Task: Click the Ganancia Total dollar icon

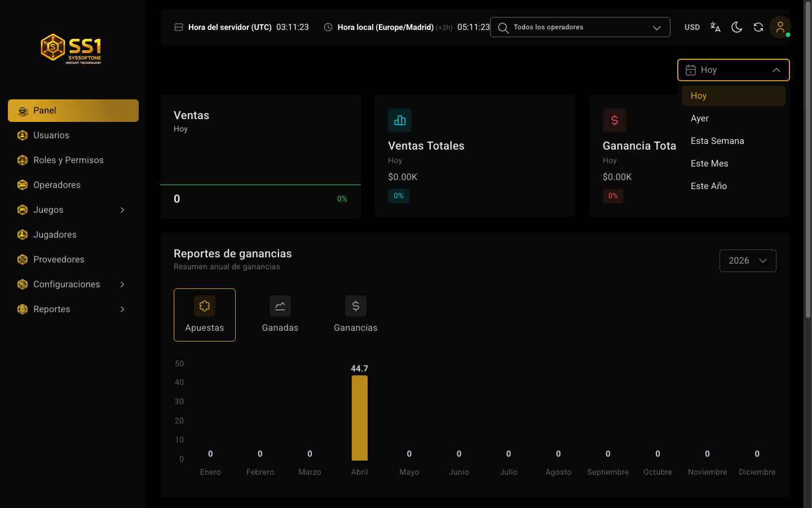Action: [615, 120]
